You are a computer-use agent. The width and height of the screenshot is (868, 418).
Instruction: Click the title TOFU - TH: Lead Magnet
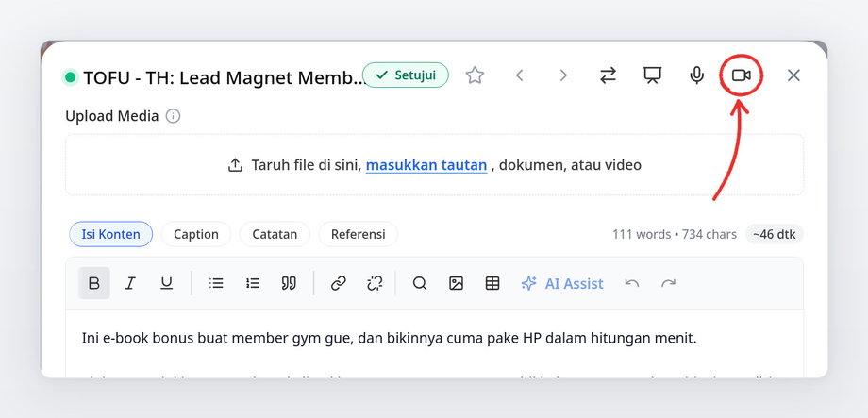pos(225,78)
